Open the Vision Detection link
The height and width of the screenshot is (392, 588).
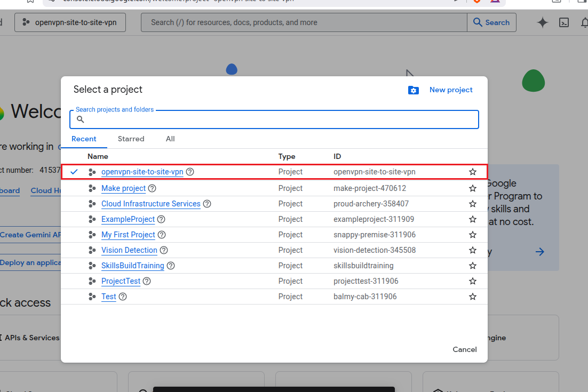[x=129, y=250]
